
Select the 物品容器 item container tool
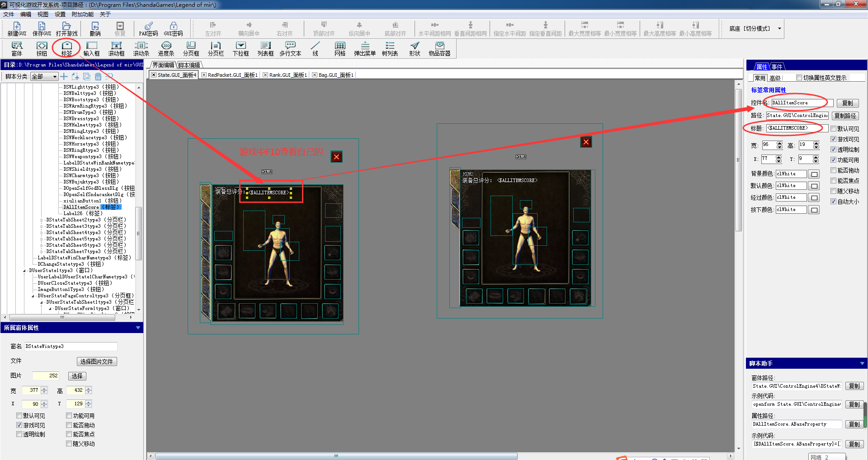(439, 49)
